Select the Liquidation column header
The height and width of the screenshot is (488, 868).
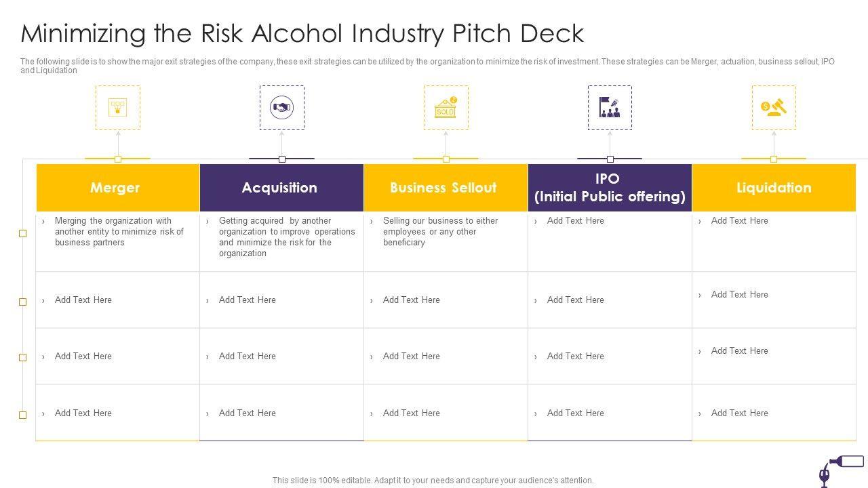tap(774, 188)
